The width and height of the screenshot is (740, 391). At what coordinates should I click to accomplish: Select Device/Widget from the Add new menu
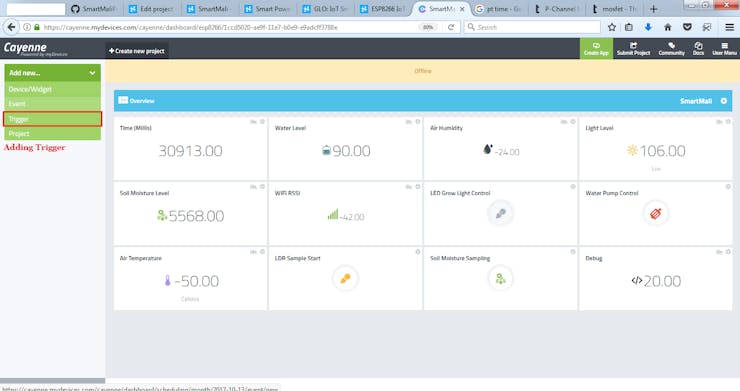point(52,89)
